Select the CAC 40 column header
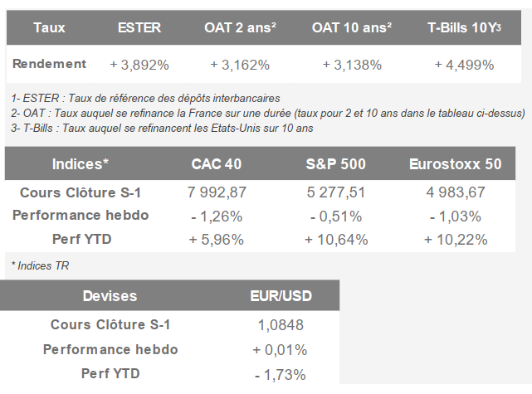The width and height of the screenshot is (532, 394). (x=216, y=163)
